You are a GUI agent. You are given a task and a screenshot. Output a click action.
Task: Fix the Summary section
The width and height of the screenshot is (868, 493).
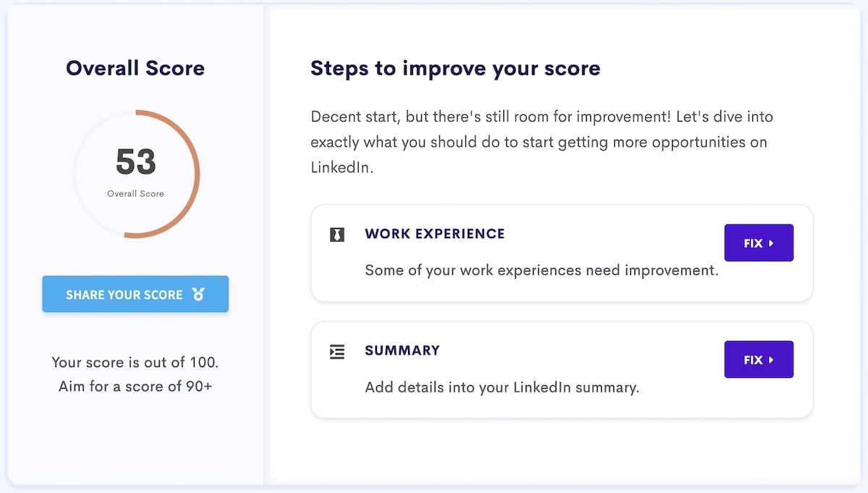[758, 360]
